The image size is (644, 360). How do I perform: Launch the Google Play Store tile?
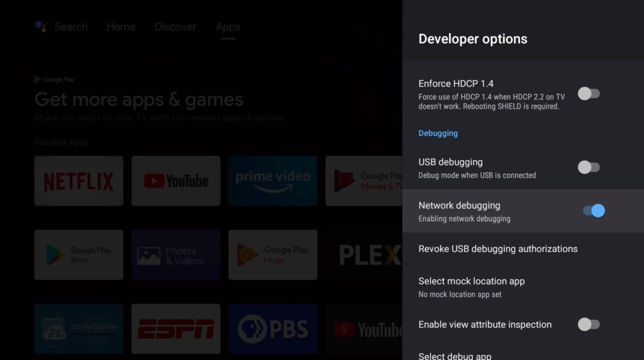pyautogui.click(x=79, y=255)
